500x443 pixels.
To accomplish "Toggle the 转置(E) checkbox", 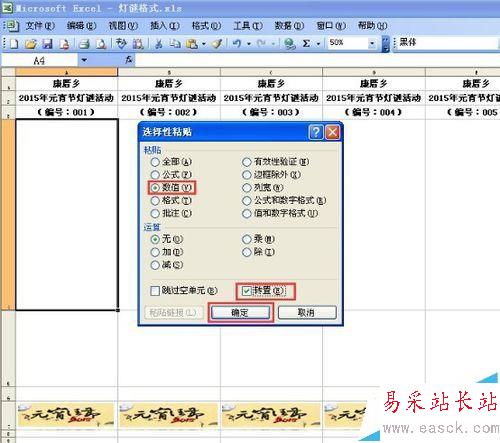I will 246,291.
